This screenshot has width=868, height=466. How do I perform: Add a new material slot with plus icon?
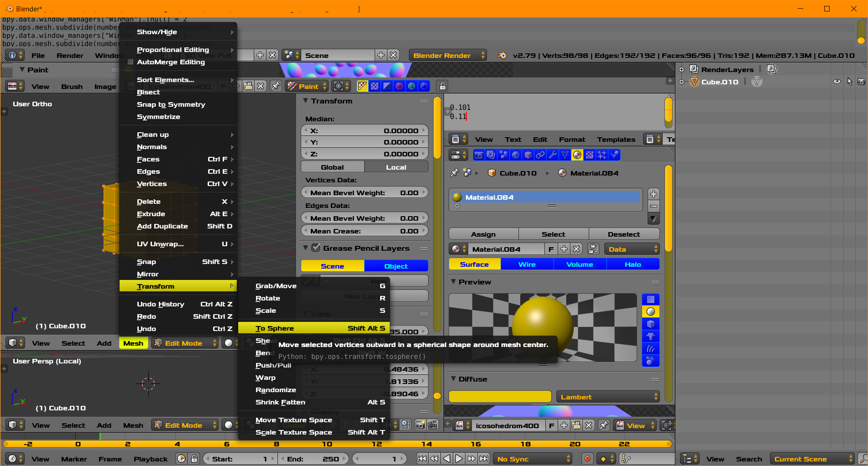point(654,194)
